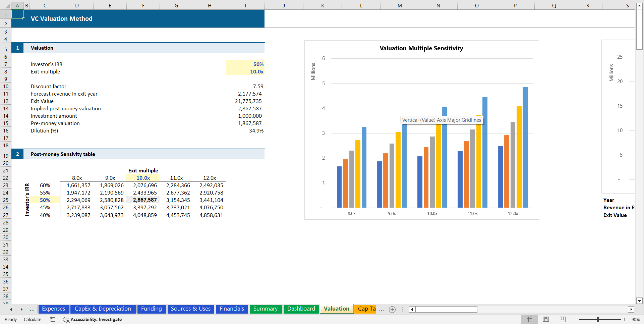The height and width of the screenshot is (324, 644).
Task: Zoom out using the minus icon
Action: pos(575,319)
